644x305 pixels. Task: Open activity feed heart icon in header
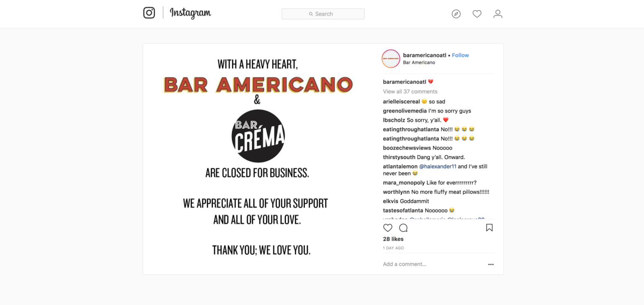[477, 14]
